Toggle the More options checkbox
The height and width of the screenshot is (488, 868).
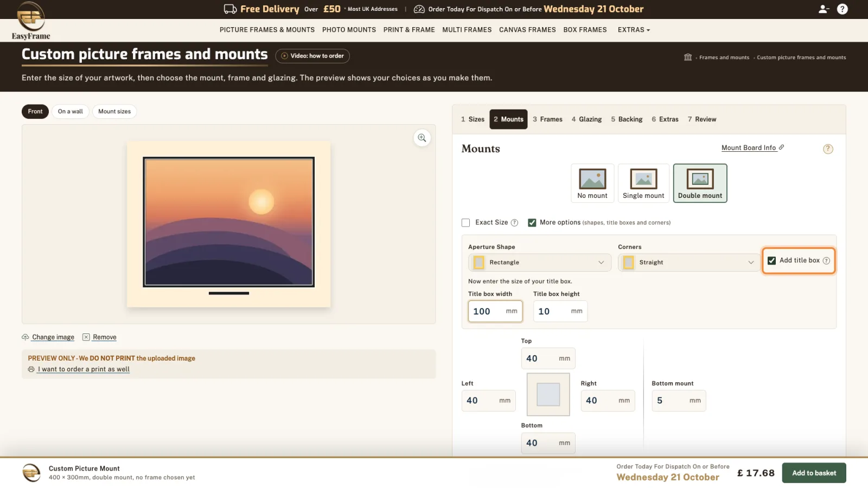[x=532, y=223]
